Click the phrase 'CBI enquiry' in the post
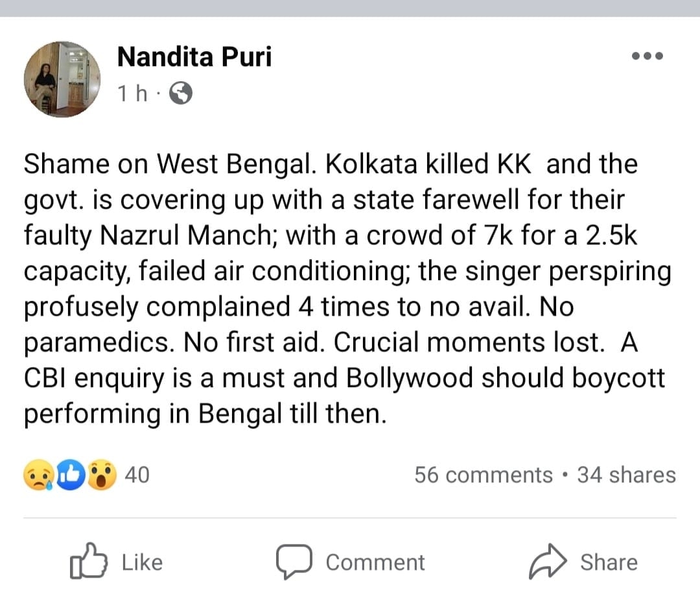 [x=95, y=379]
